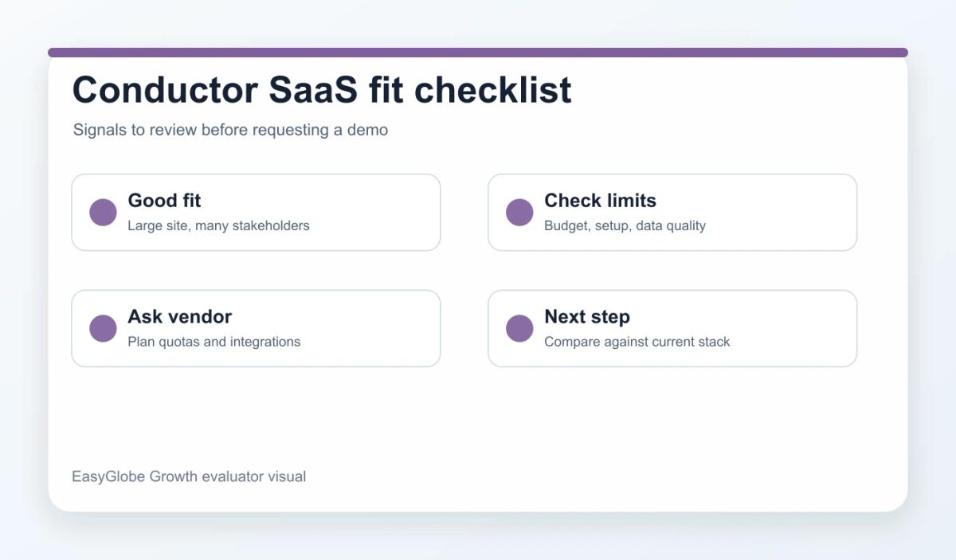956x560 pixels.
Task: Select the Ask vendor heading
Action: [179, 317]
